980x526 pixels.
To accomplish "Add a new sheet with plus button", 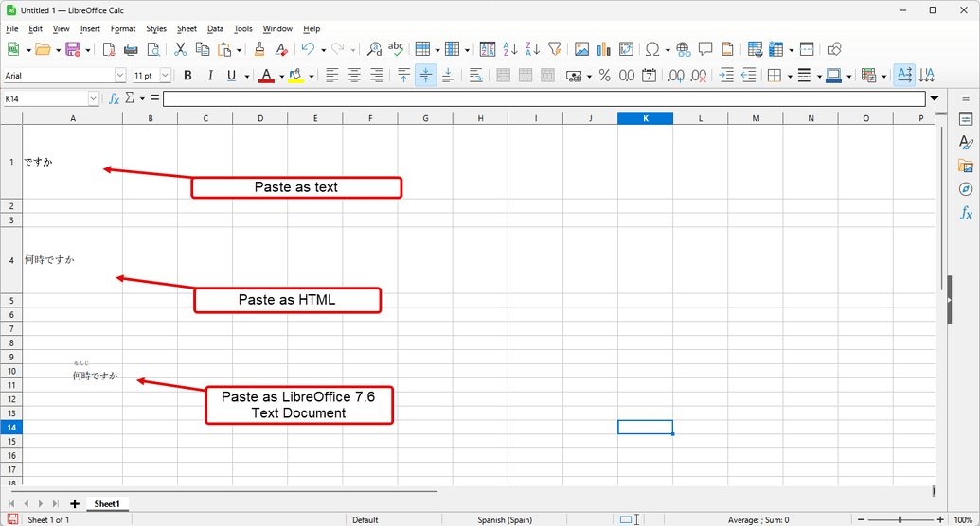I will (75, 503).
